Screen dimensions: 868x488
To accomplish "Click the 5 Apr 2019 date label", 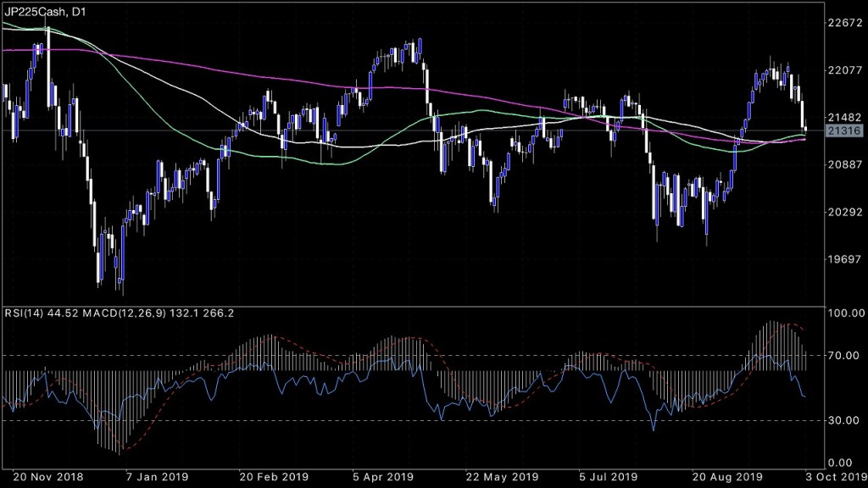I will coord(382,475).
